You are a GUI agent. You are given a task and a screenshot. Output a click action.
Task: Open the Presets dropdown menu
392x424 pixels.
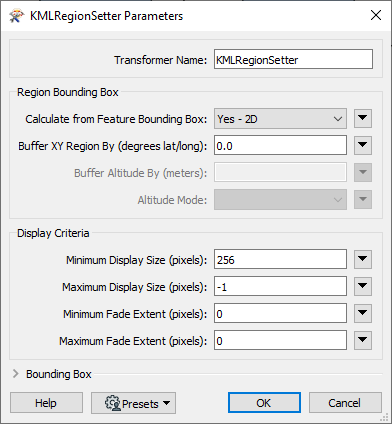click(133, 403)
